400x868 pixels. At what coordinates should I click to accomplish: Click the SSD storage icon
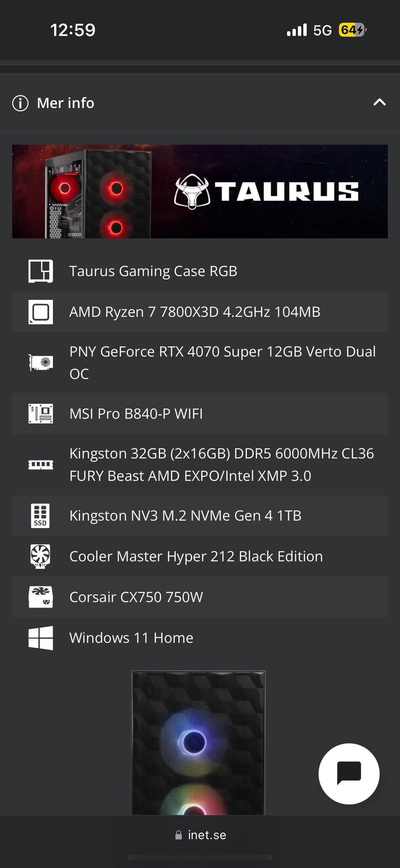point(40,516)
